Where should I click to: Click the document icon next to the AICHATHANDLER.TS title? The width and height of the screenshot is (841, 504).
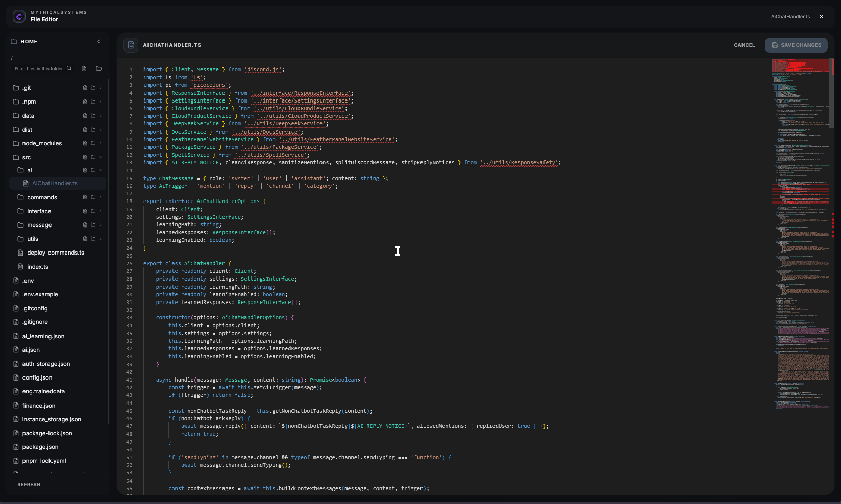point(131,45)
